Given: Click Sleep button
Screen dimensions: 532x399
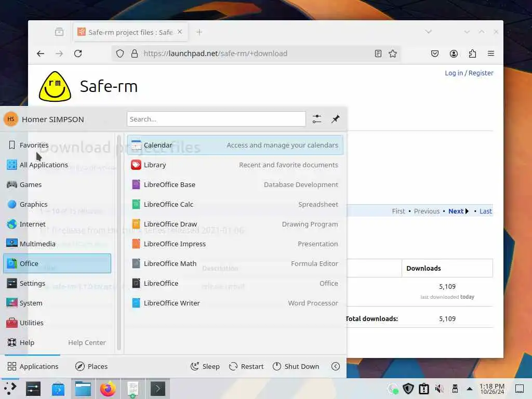Looking at the screenshot, I should 205,366.
